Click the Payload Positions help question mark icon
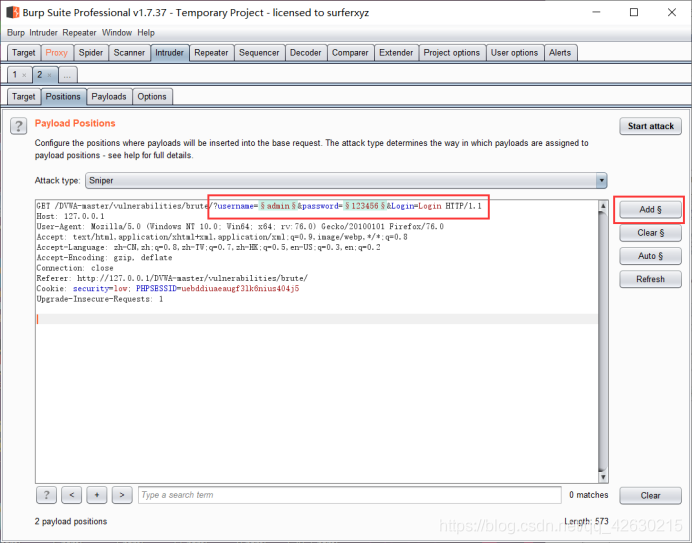 click(x=19, y=126)
